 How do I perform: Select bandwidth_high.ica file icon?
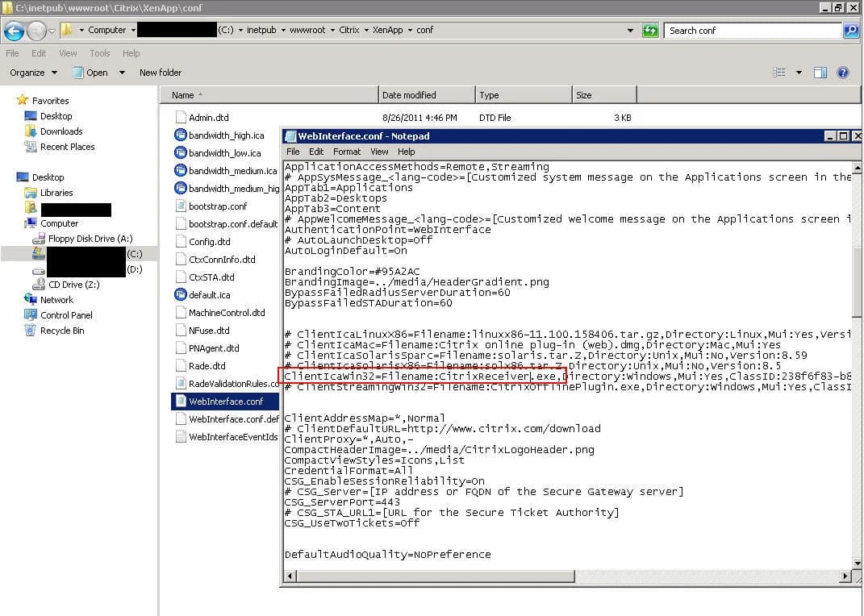(x=180, y=135)
